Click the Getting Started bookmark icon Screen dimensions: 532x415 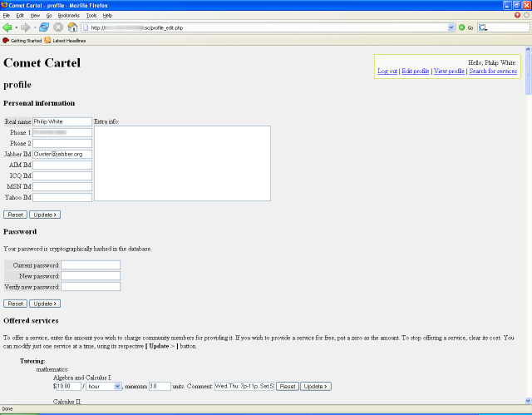click(6, 41)
